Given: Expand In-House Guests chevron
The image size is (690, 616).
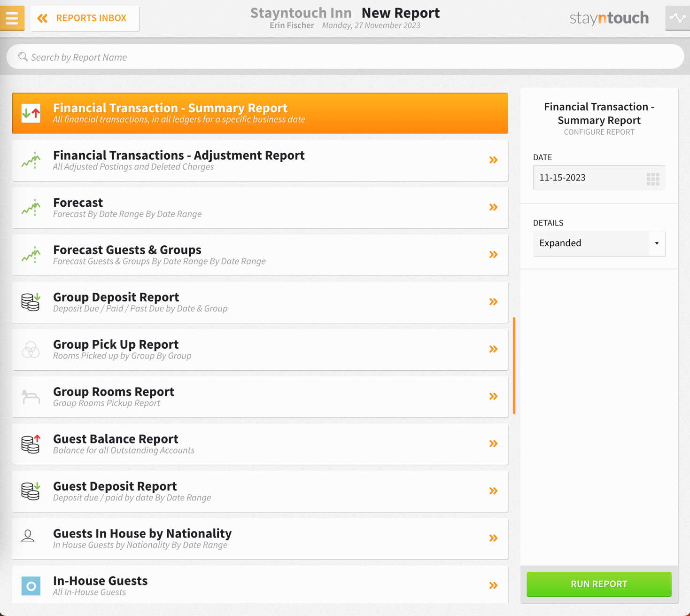Looking at the screenshot, I should [x=493, y=585].
